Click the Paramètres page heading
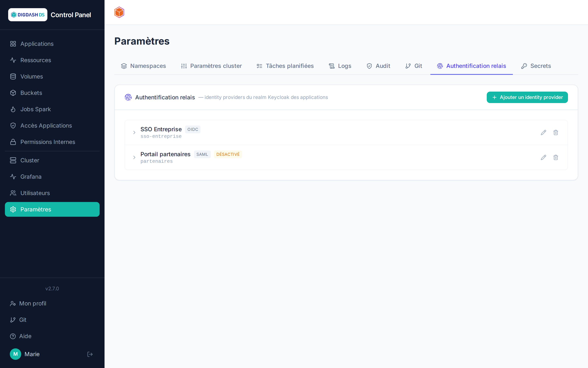Screen dimensions: 588x368 click(142, 41)
